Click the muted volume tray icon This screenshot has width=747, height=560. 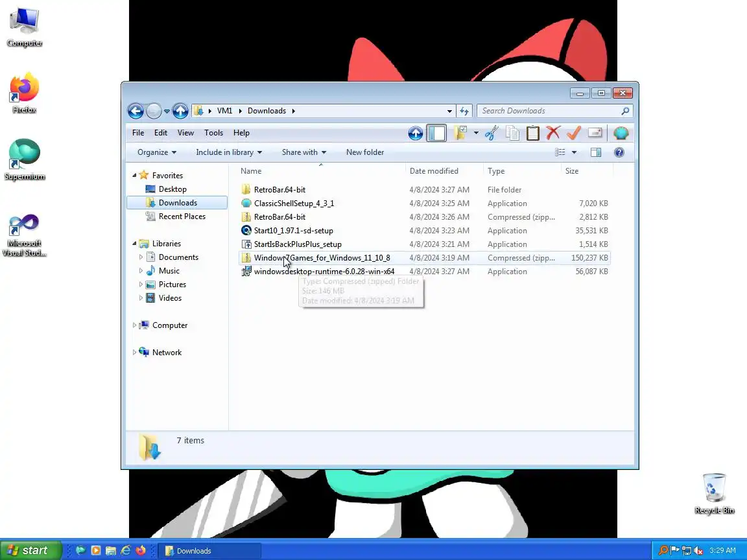point(698,551)
